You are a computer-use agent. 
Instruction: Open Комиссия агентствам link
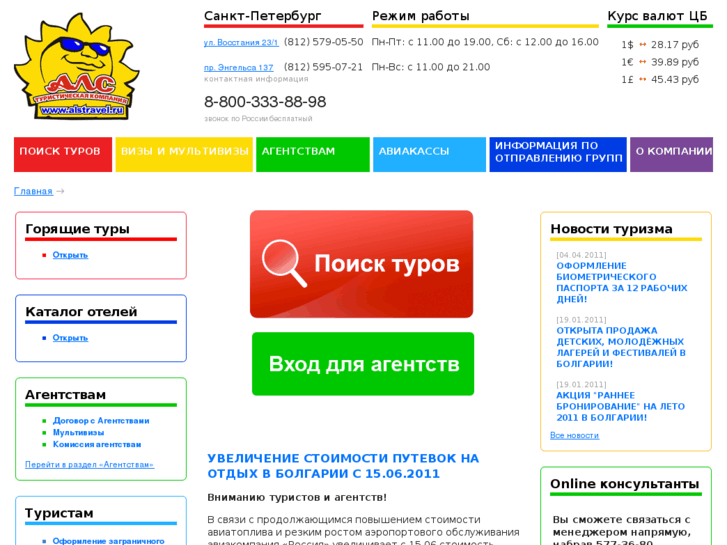point(96,444)
